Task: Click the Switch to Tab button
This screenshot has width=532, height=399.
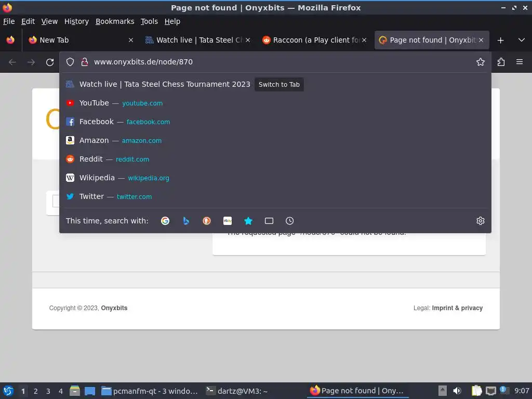Action: pos(279,85)
